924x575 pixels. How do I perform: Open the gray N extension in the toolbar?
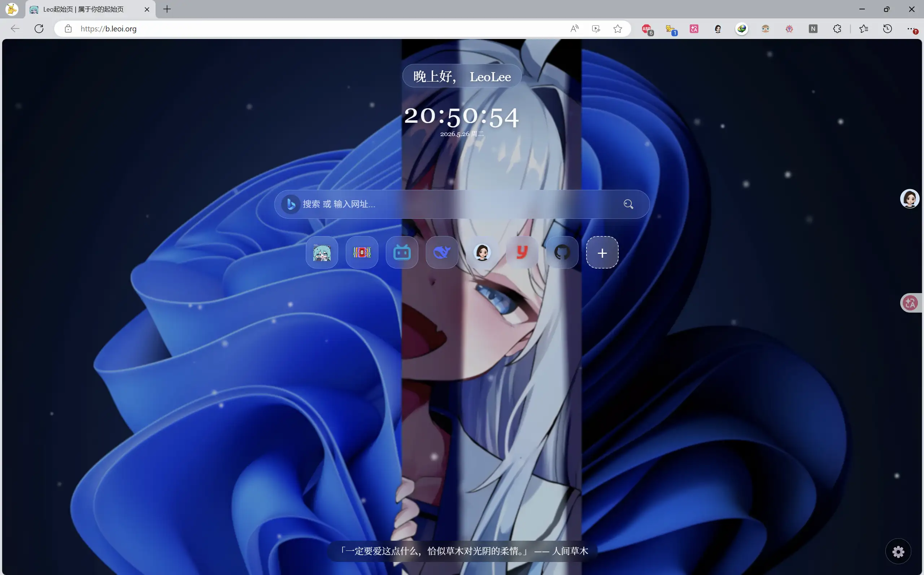coord(813,29)
